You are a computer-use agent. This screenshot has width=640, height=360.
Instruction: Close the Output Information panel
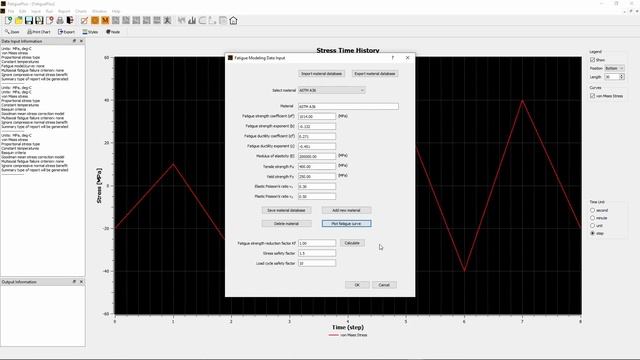[81, 282]
